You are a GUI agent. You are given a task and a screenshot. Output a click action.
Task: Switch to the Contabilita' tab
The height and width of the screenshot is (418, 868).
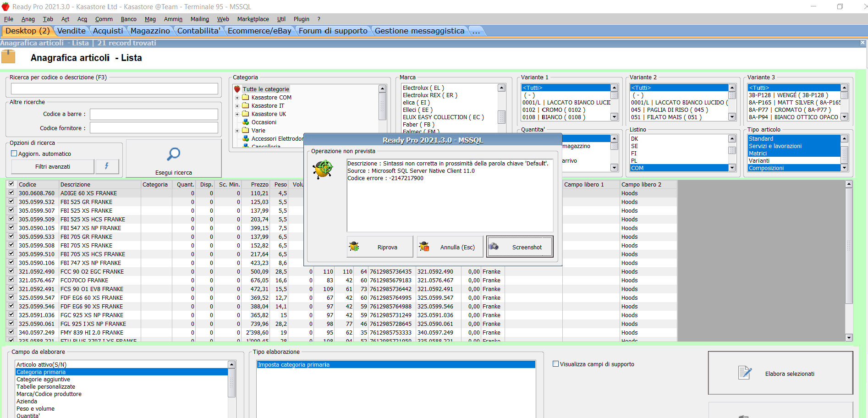tap(198, 31)
